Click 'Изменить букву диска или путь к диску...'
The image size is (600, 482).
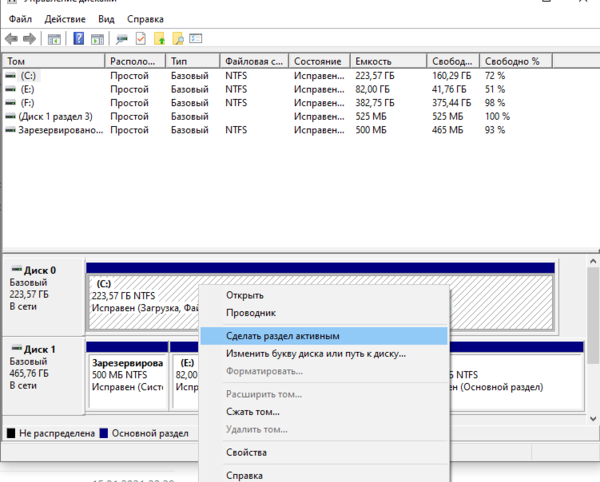315,353
